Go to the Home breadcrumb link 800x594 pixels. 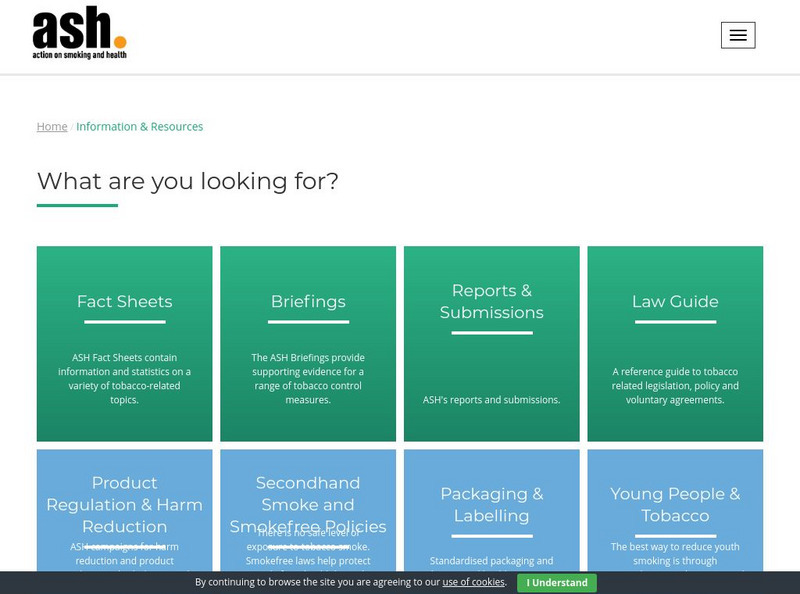[x=52, y=127]
